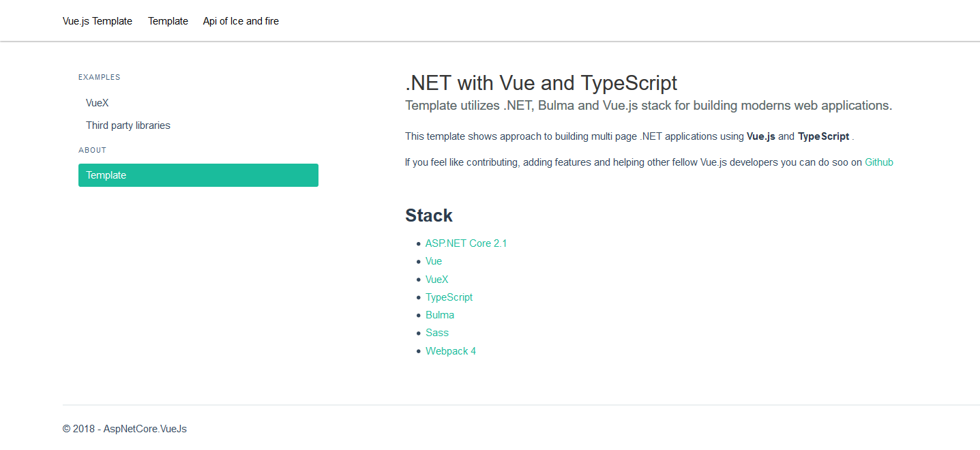Click the ABOUT sidebar section label
The height and width of the screenshot is (450, 980).
(x=93, y=150)
